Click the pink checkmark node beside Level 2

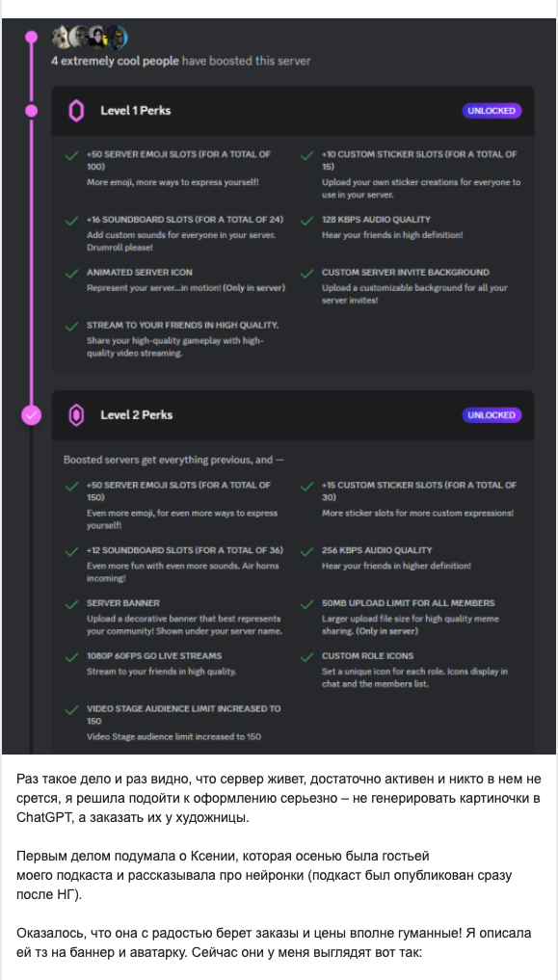pyautogui.click(x=31, y=415)
